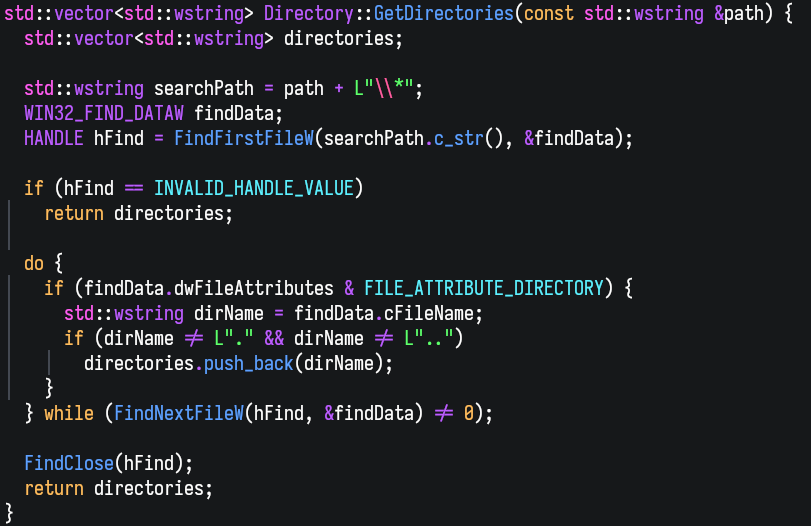Click the HANDLE type keyword
This screenshot has height=526, width=811.
pos(54,138)
